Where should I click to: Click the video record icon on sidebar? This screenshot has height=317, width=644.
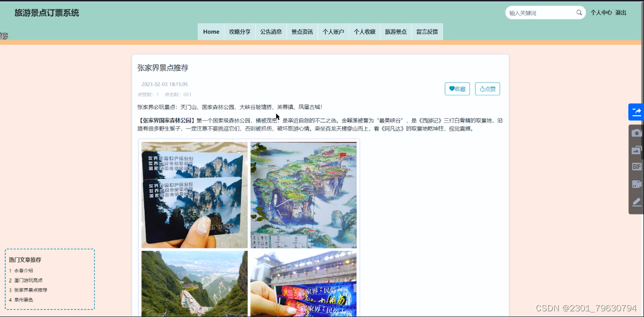[x=636, y=184]
